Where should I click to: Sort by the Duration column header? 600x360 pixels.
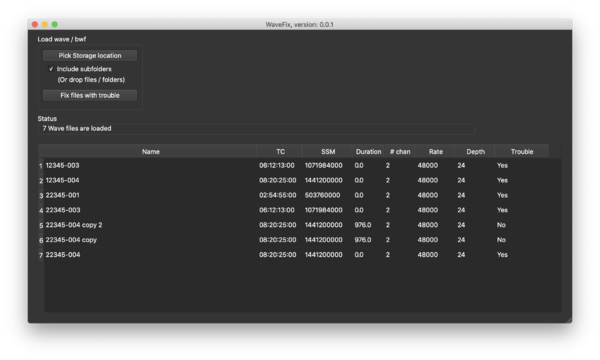(368, 151)
